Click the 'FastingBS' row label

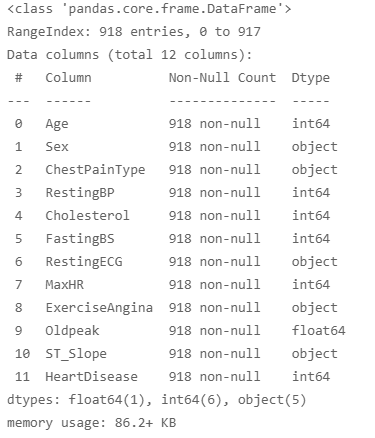[80, 239]
